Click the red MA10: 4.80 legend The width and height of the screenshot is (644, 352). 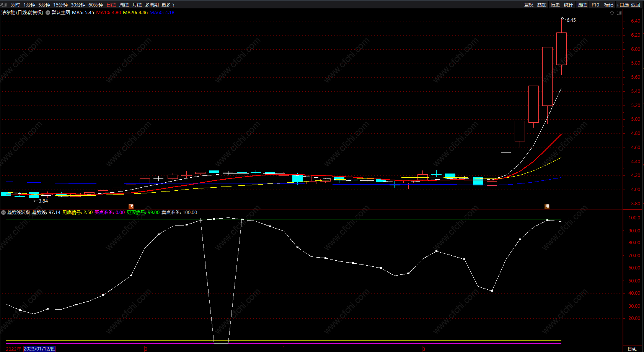point(109,13)
